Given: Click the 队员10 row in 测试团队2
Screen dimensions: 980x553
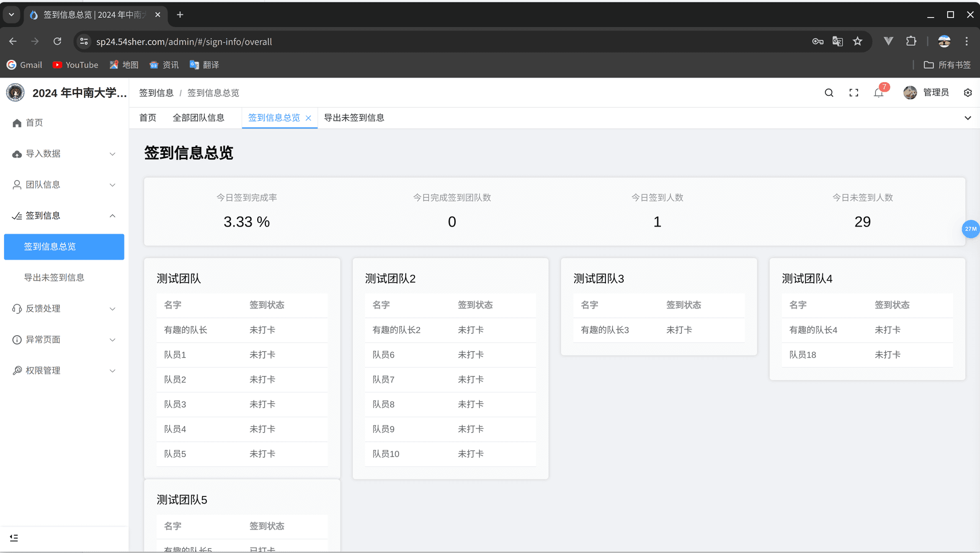Looking at the screenshot, I should click(x=451, y=454).
